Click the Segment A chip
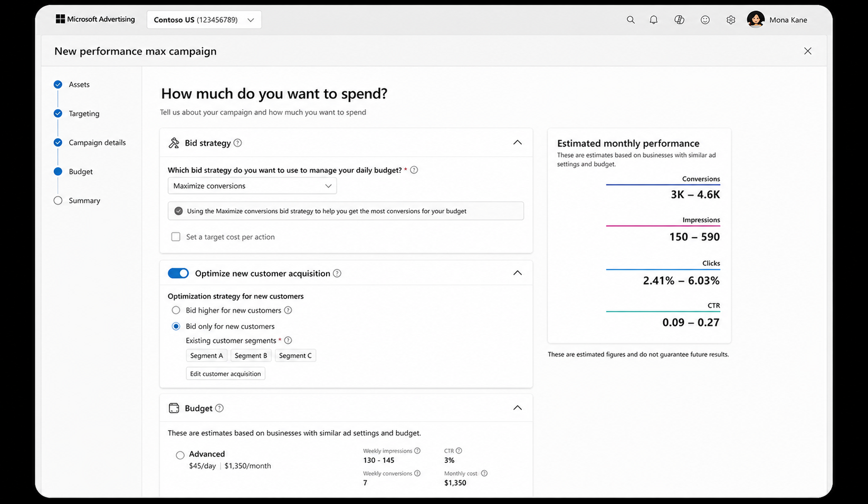 coord(206,356)
